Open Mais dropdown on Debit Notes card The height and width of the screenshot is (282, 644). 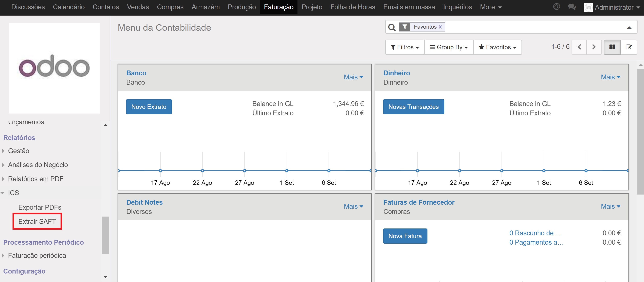(354, 206)
